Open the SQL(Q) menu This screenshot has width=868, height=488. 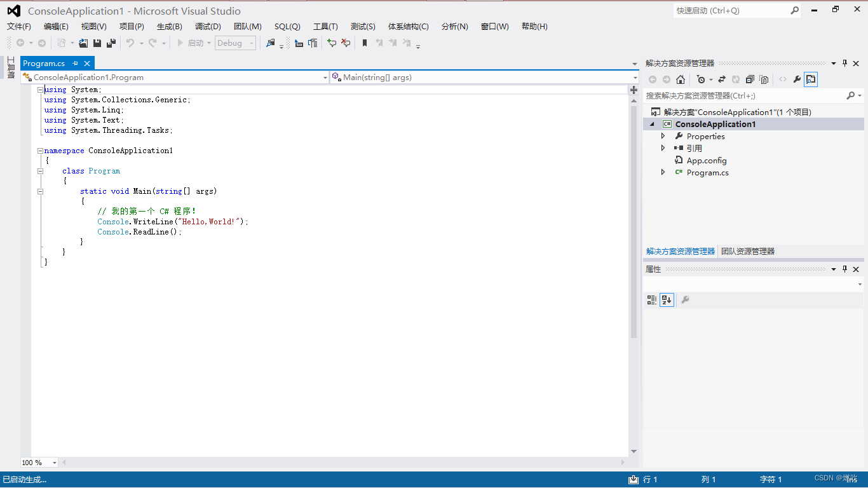point(287,27)
